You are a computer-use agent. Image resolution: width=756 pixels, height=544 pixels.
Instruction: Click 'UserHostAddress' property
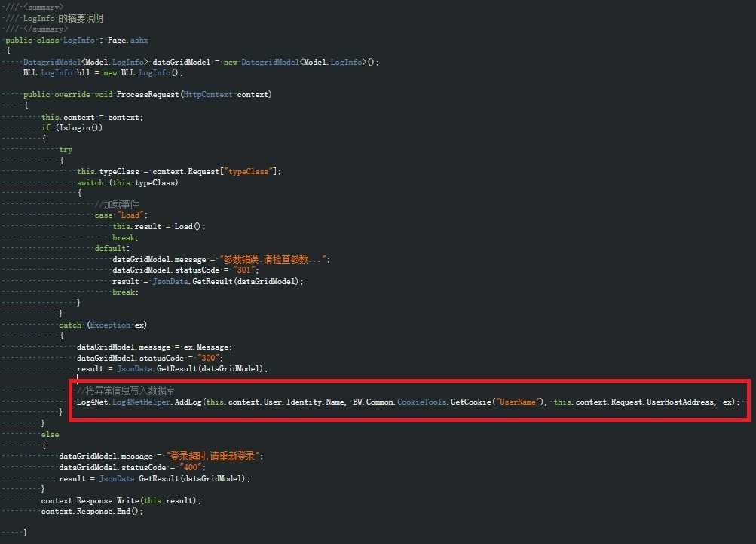[681, 402]
